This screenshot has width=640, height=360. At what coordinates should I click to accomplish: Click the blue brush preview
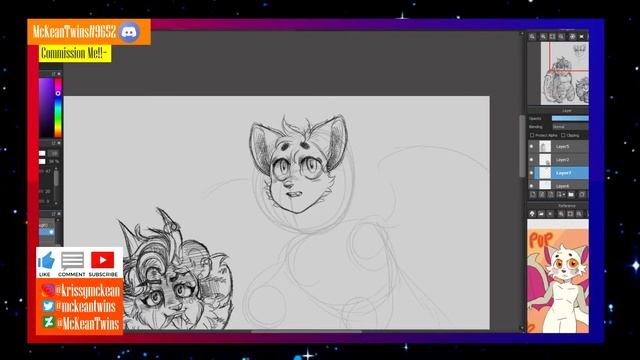coord(47,232)
